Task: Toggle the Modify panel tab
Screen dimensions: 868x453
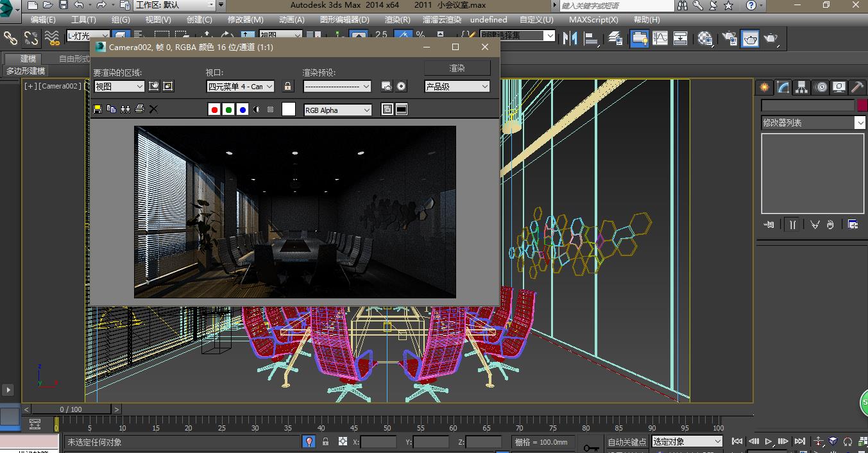Action: click(783, 87)
